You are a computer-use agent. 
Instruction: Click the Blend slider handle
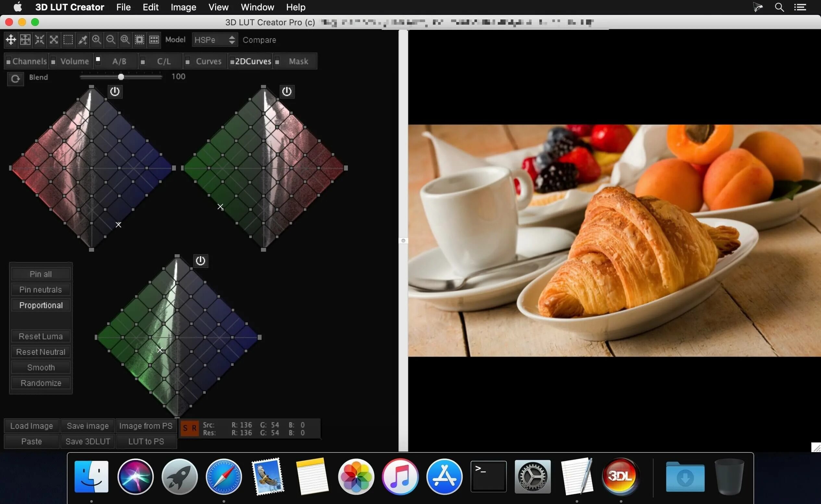(120, 76)
